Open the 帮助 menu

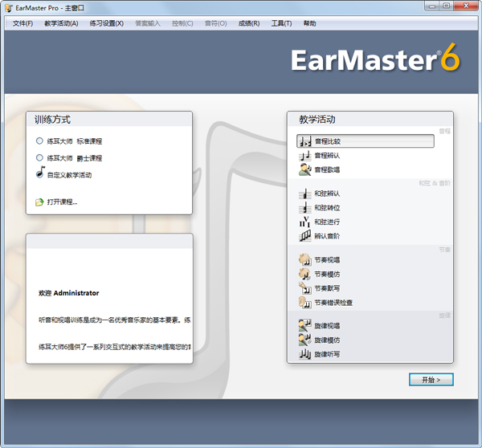(x=309, y=23)
